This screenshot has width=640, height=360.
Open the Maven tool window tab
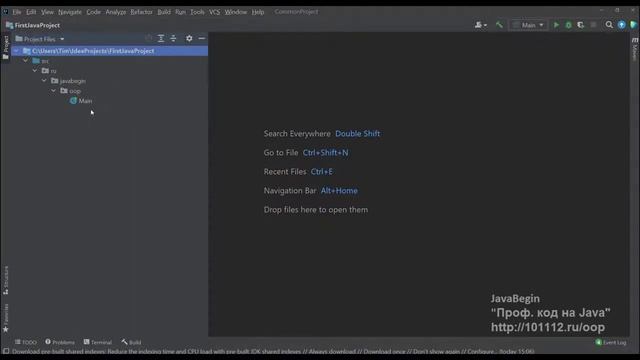[635, 49]
